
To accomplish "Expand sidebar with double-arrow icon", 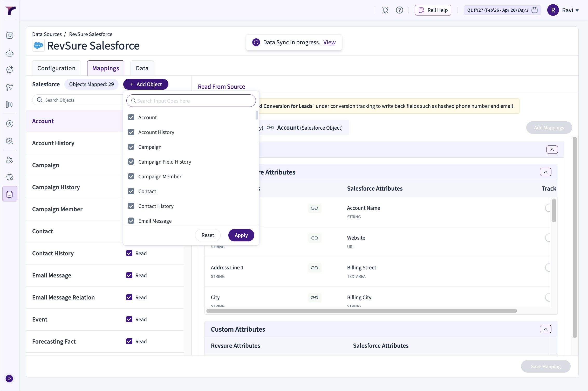I will point(9,379).
